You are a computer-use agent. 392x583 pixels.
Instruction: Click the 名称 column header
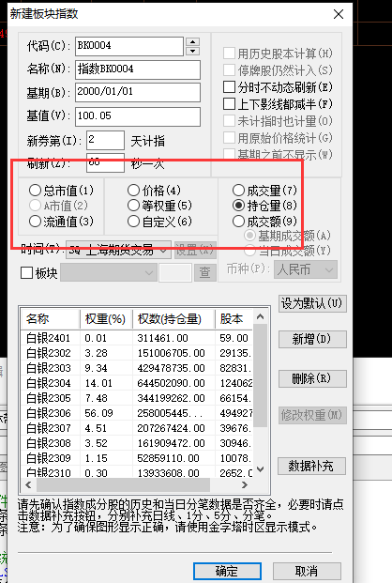50,318
